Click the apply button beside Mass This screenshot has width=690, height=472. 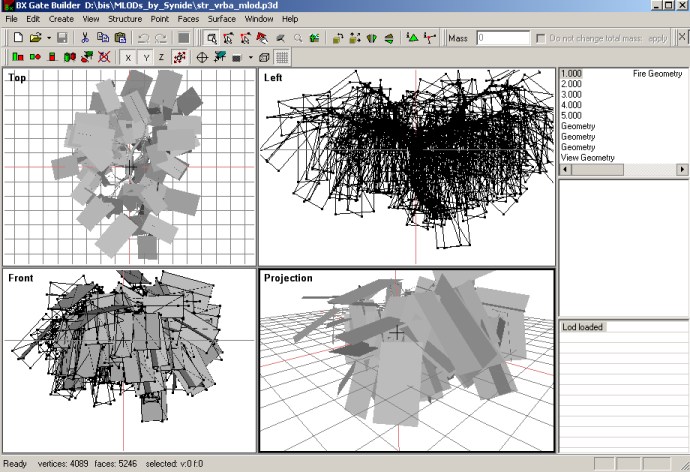click(657, 38)
